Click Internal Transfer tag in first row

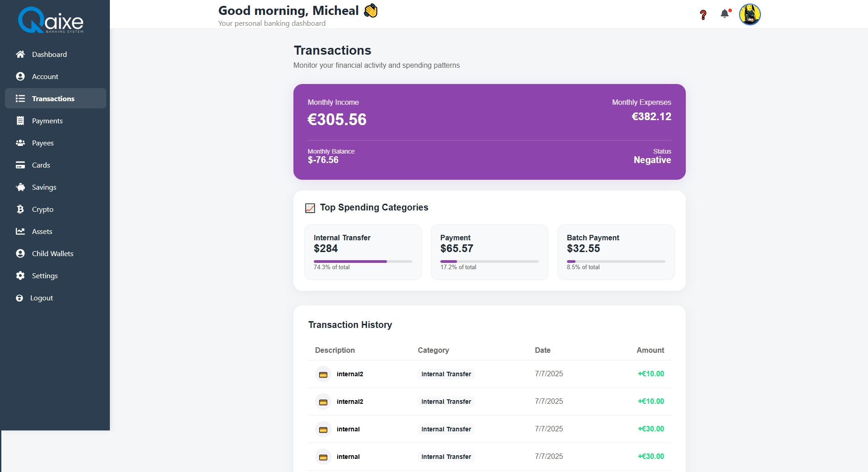click(x=446, y=374)
